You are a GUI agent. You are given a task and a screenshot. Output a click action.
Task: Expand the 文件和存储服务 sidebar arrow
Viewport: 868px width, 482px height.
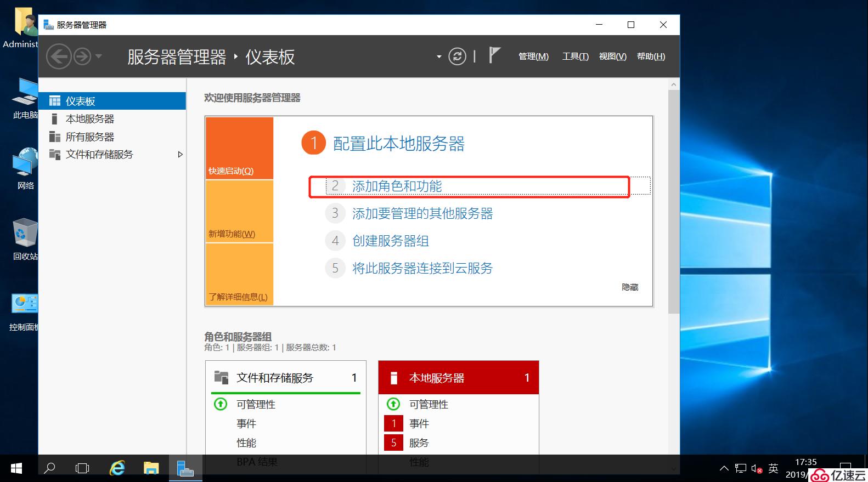point(180,155)
